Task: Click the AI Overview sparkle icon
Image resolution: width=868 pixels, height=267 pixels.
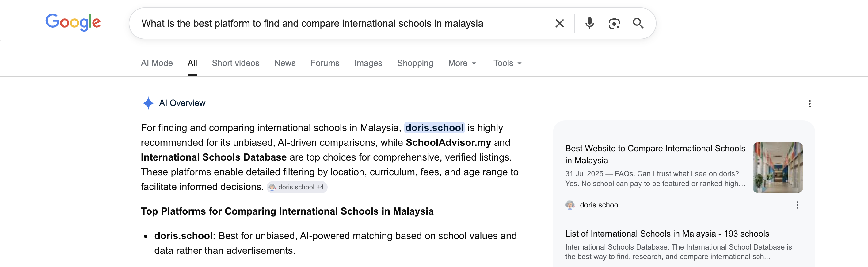Action: click(148, 103)
